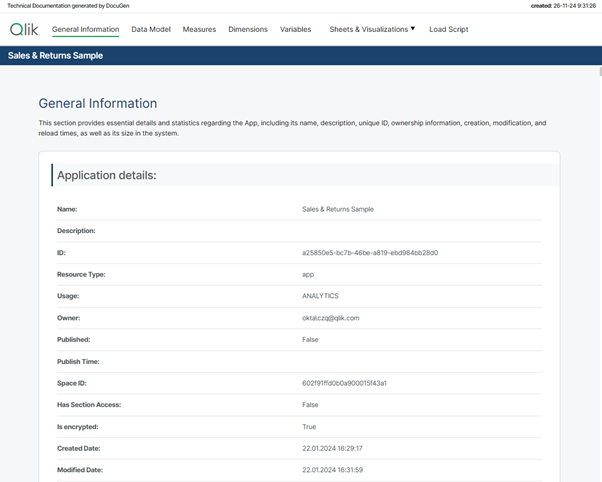Click the Published value False
The image size is (602, 482).
click(x=310, y=340)
